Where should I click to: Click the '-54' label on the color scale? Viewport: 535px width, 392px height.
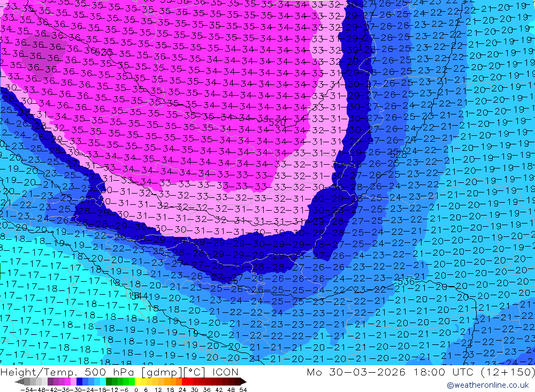point(27,390)
